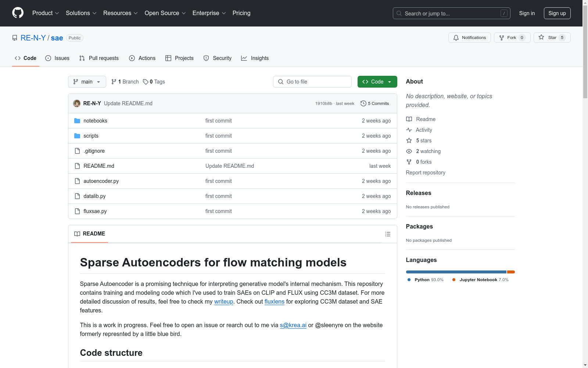
Task: Switch to the Issues tab
Action: coord(57,58)
